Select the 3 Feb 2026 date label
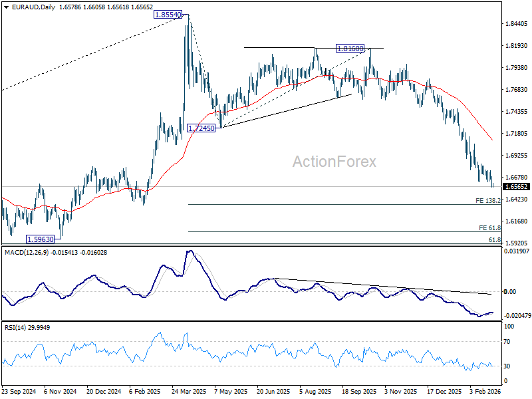532x399 pixels. click(x=485, y=392)
